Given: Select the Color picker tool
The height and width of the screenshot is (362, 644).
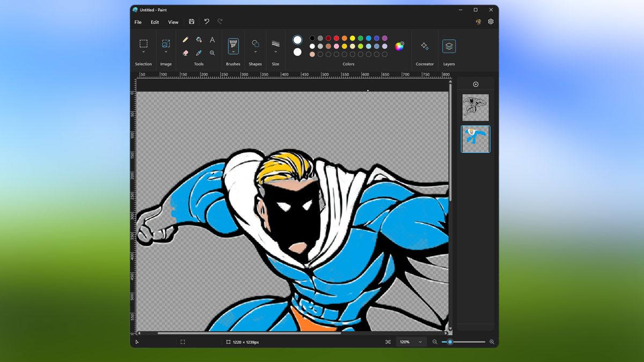Looking at the screenshot, I should click(199, 52).
